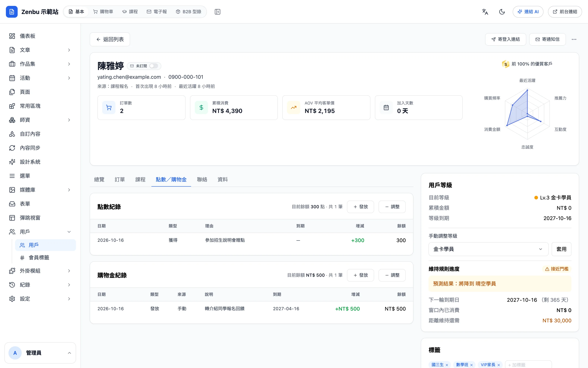Select the 課程 top navigation mode
Screen dimensions: 588x368
[130, 12]
